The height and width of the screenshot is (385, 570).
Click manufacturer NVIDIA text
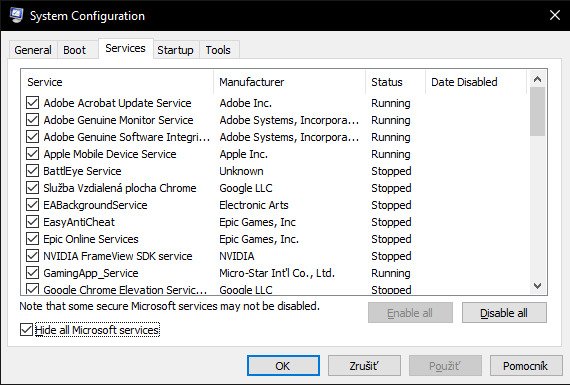(x=237, y=256)
